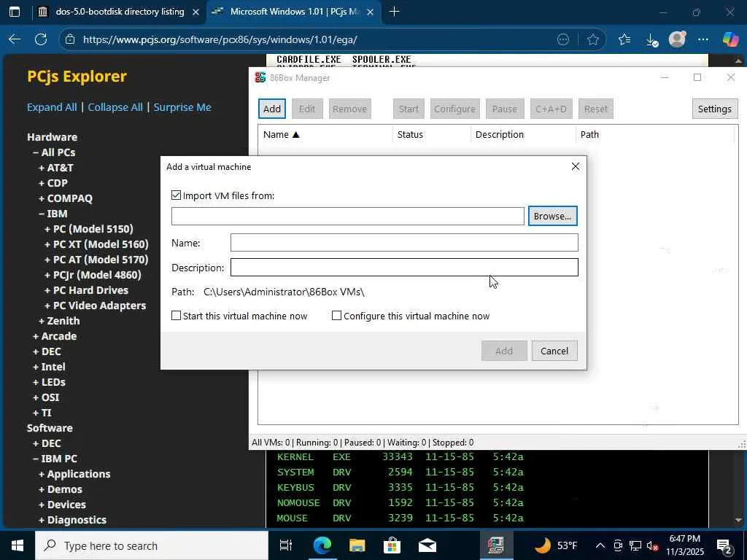Viewport: 747px width, 560px height.
Task: Click the Status column header
Action: click(432, 134)
